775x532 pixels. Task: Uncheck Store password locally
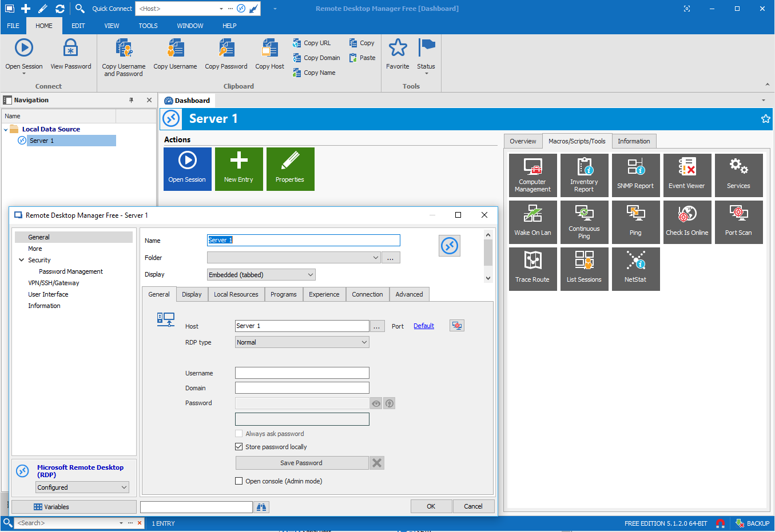coord(239,446)
